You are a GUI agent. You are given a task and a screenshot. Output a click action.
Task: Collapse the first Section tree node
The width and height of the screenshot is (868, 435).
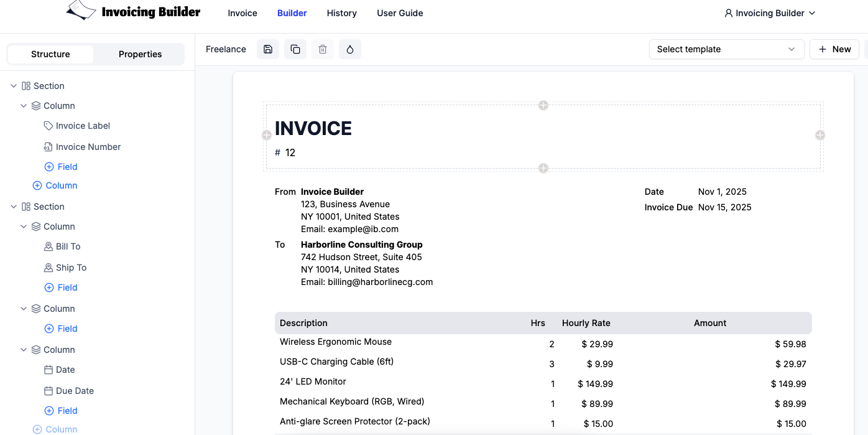tap(14, 86)
